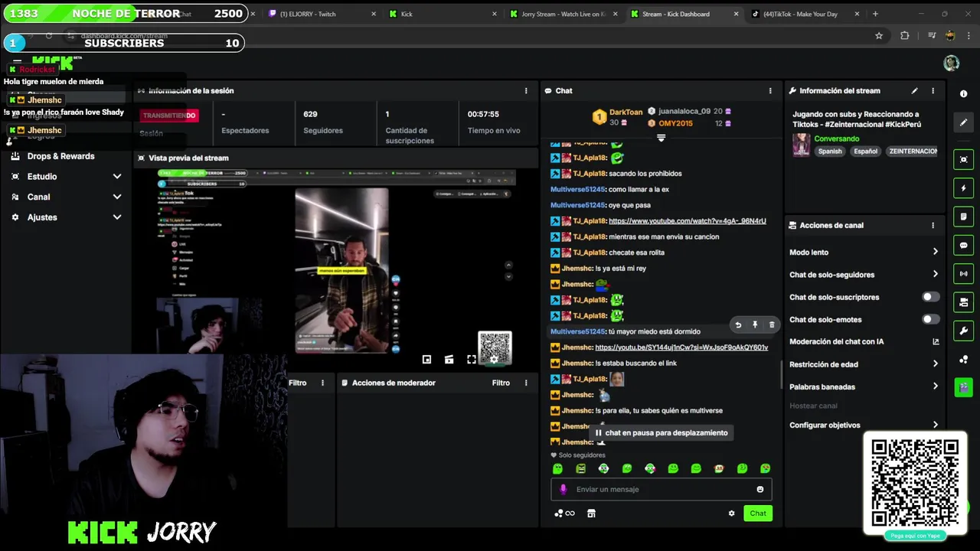Viewport: 980px width, 551px height.
Task: Bookmark page with browser star icon
Action: (879, 35)
